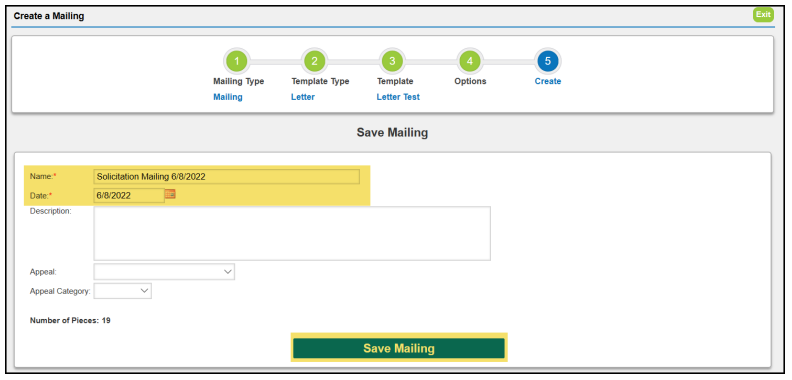Go to step 2 Template Type circle
792x380 pixels.
pos(315,62)
